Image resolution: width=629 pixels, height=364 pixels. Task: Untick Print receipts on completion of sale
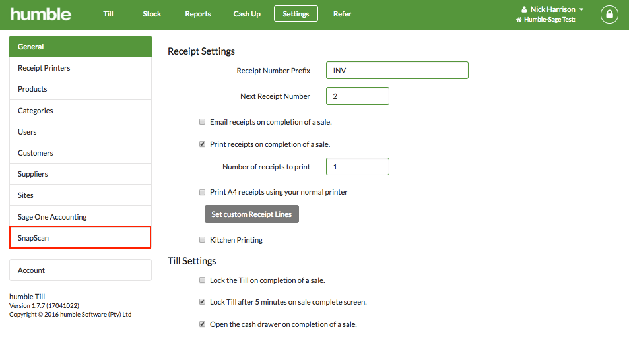[202, 144]
